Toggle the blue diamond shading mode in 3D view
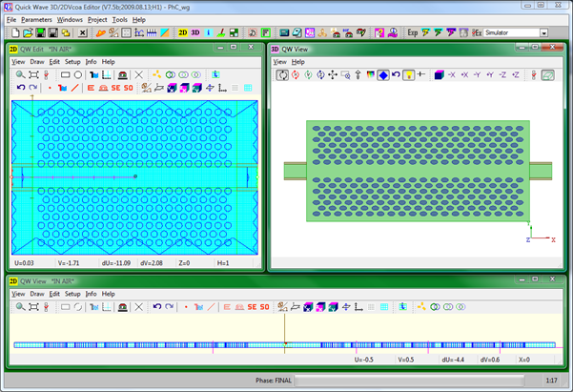Viewport: 573px width, 392px height. tap(381, 74)
